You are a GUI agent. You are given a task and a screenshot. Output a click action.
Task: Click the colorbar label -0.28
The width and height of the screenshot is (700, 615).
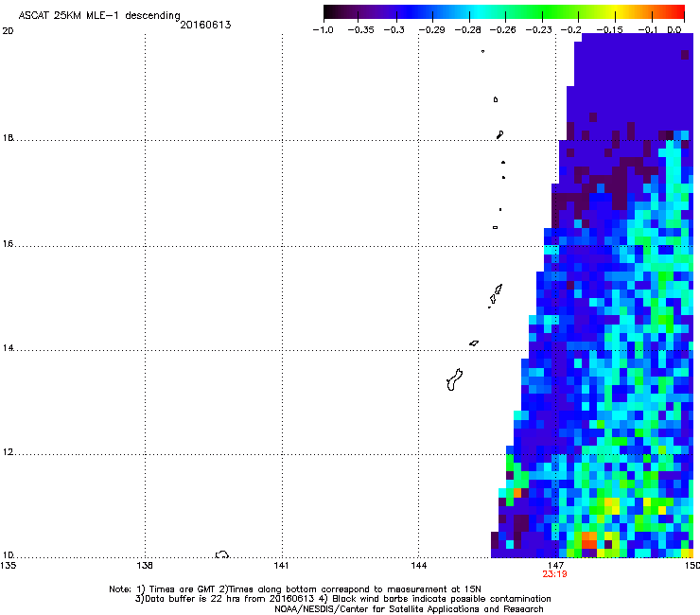[468, 30]
